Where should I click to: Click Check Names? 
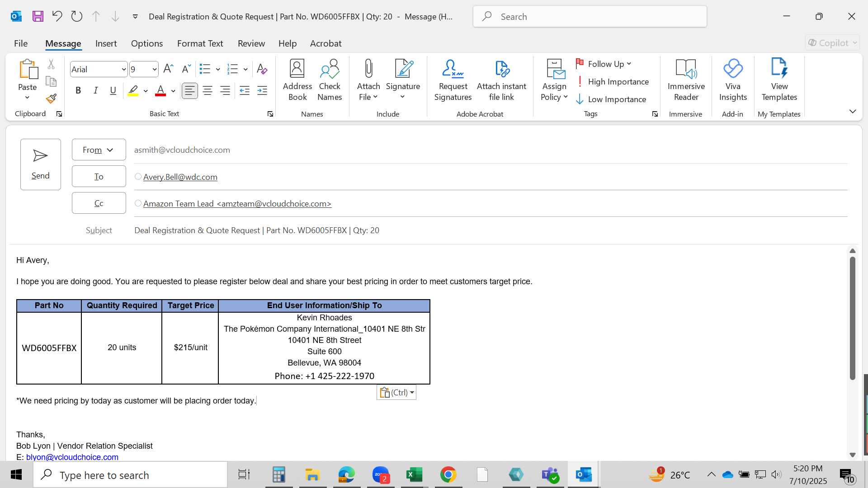pyautogui.click(x=330, y=80)
